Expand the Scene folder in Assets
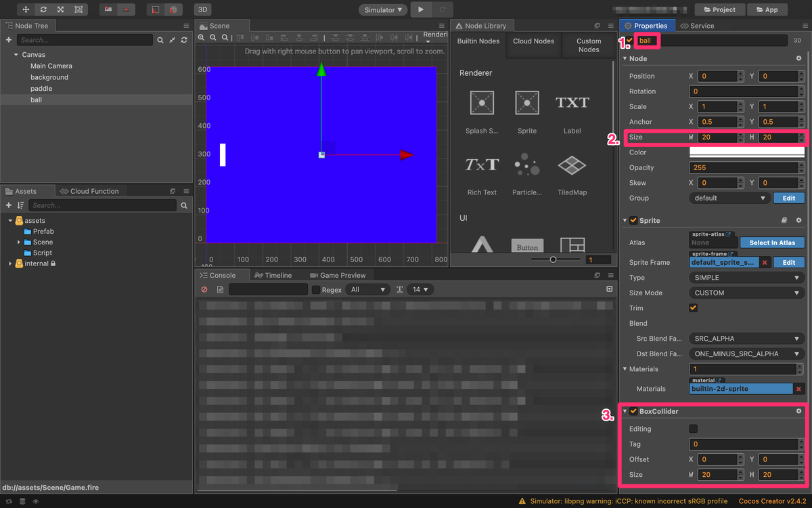The height and width of the screenshot is (508, 812). 19,242
